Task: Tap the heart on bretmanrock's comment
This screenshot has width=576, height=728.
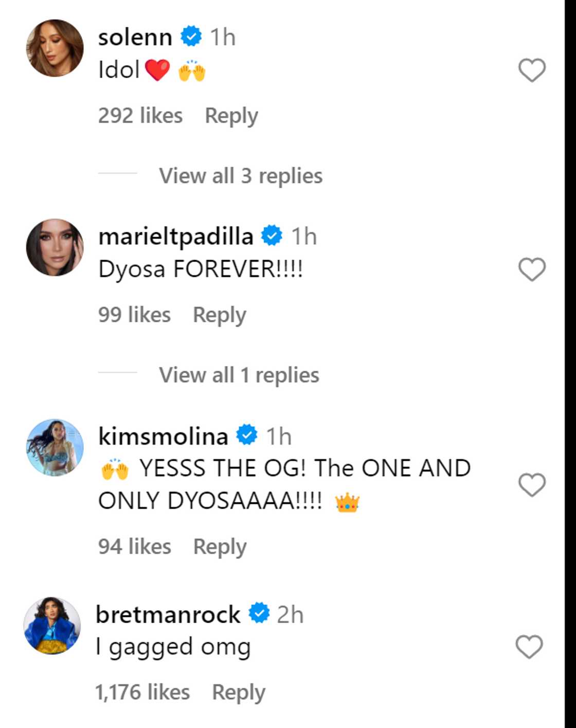Action: coord(529,647)
